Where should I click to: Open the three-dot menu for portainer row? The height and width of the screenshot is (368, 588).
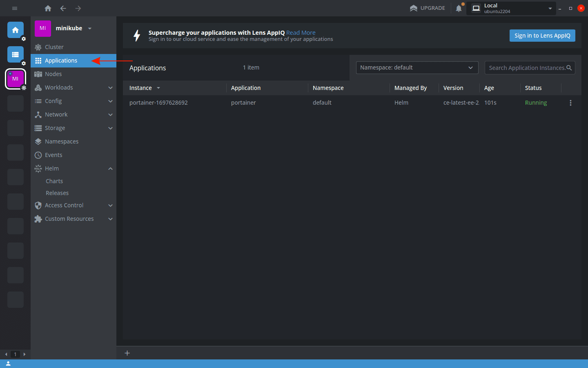click(570, 103)
